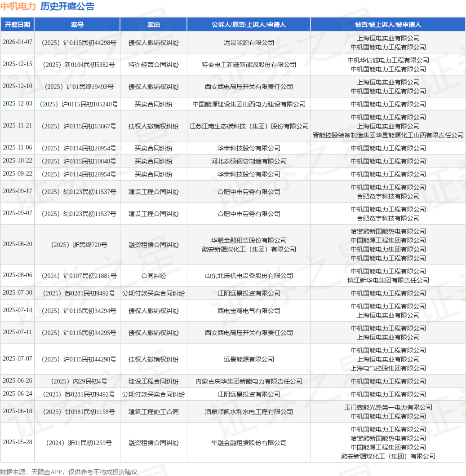The width and height of the screenshot is (466, 476).
Task: Click defendant 中机华信诚电力工程有限公司
Action: coord(388,61)
